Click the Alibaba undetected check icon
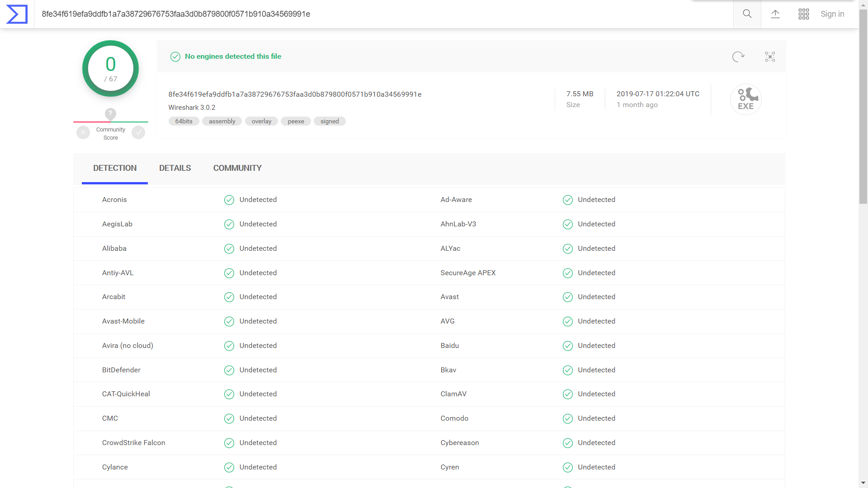 tap(229, 249)
